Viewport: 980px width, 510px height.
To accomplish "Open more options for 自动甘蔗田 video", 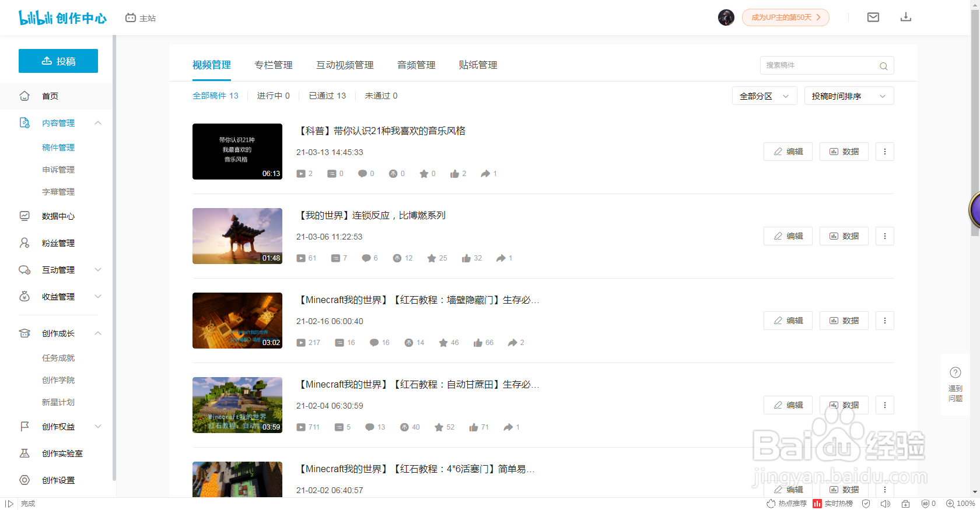I will pyautogui.click(x=885, y=405).
